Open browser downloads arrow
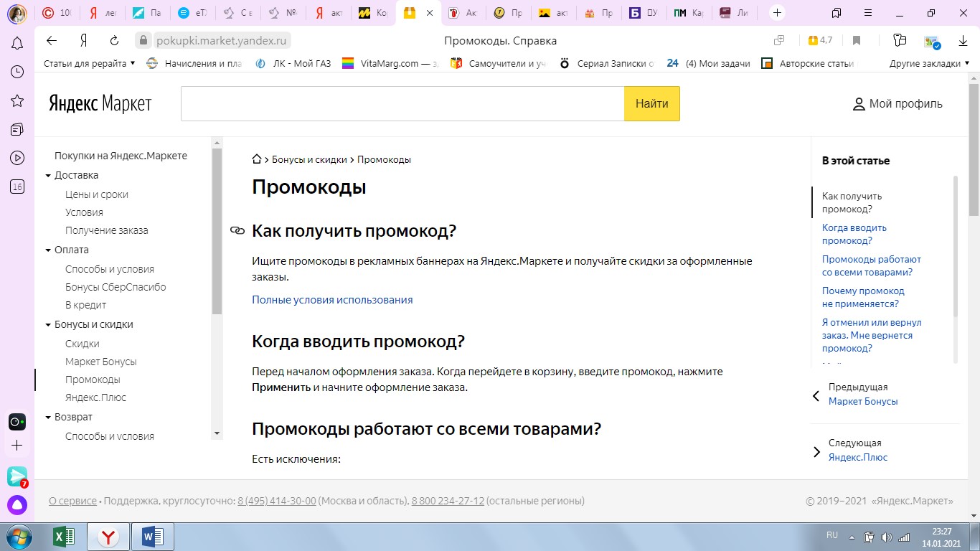The width and height of the screenshot is (980, 551). click(963, 41)
